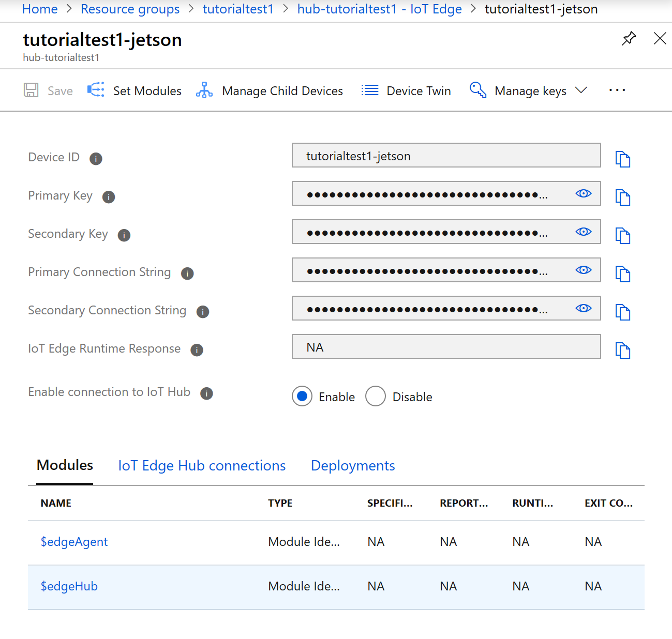Go to hub-tutorialtest1 - IoT Edge breadcrumb
The width and height of the screenshot is (672, 639).
coord(380,9)
